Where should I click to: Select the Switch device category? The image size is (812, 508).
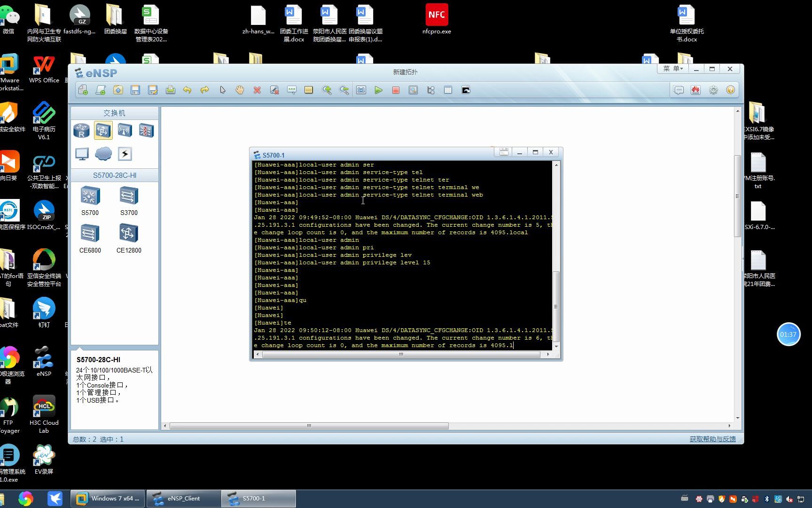point(103,130)
